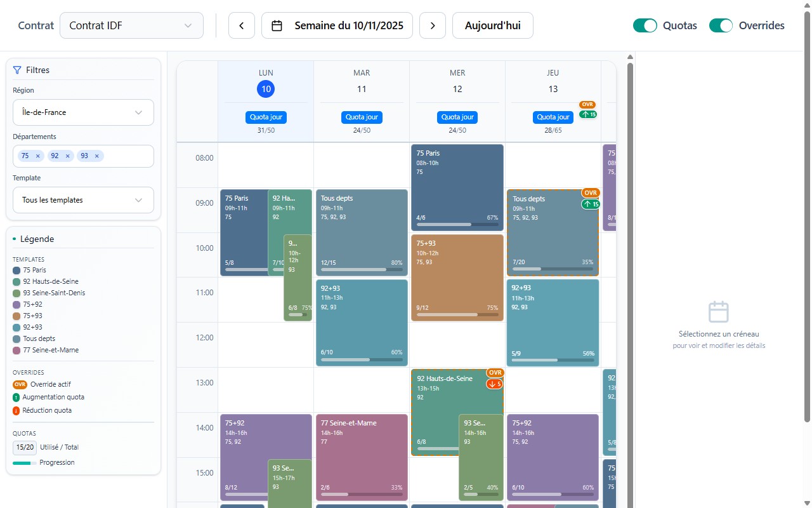Click the 93 Seine-Saint-Denis legend color swatch
This screenshot has height=508, width=812.
pyautogui.click(x=16, y=293)
